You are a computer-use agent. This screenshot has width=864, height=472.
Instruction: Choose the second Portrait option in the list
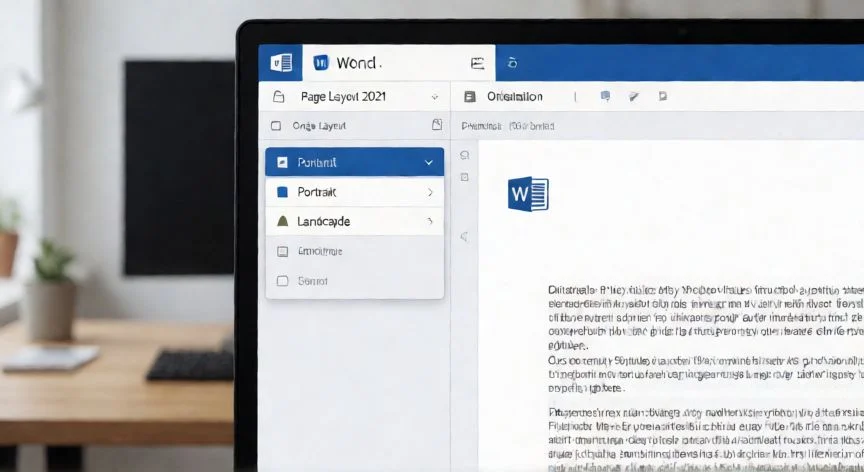(x=354, y=192)
